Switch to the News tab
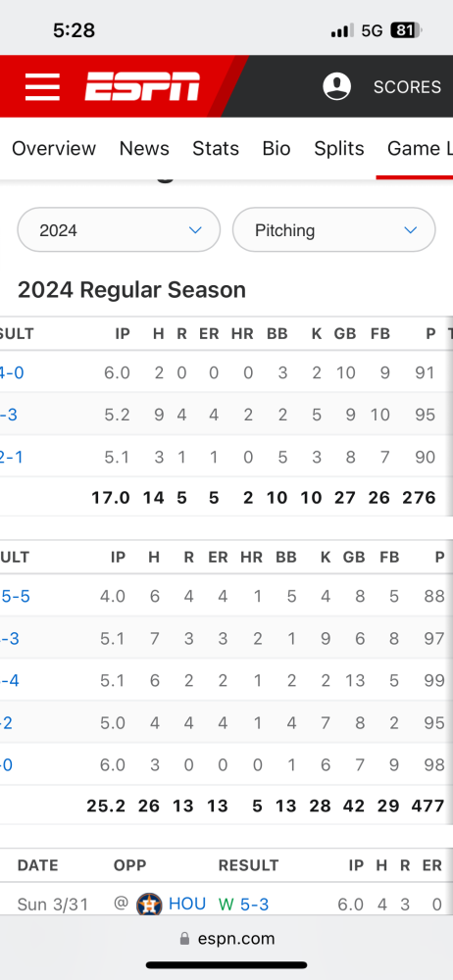Screen dimensions: 453x980 tap(144, 148)
